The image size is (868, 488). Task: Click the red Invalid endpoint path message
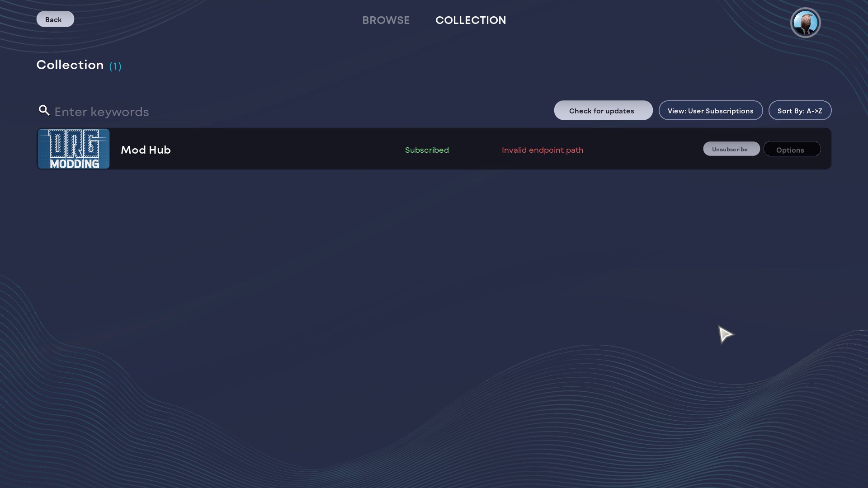coord(542,150)
